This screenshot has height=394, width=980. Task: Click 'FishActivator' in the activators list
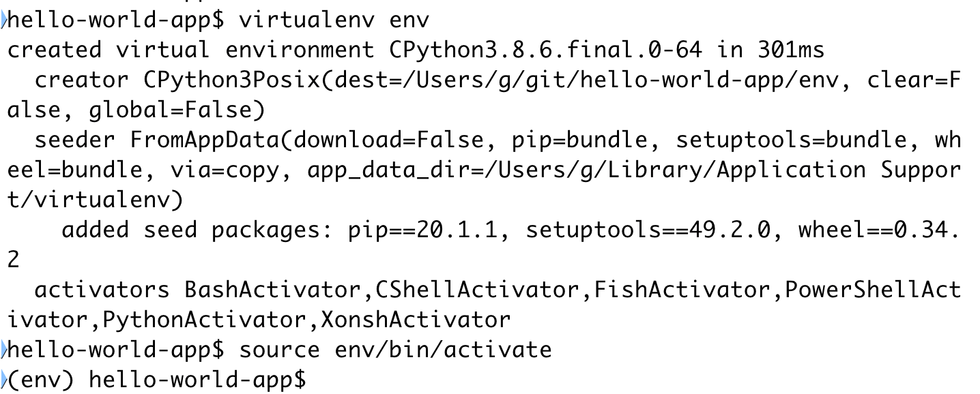(682, 290)
